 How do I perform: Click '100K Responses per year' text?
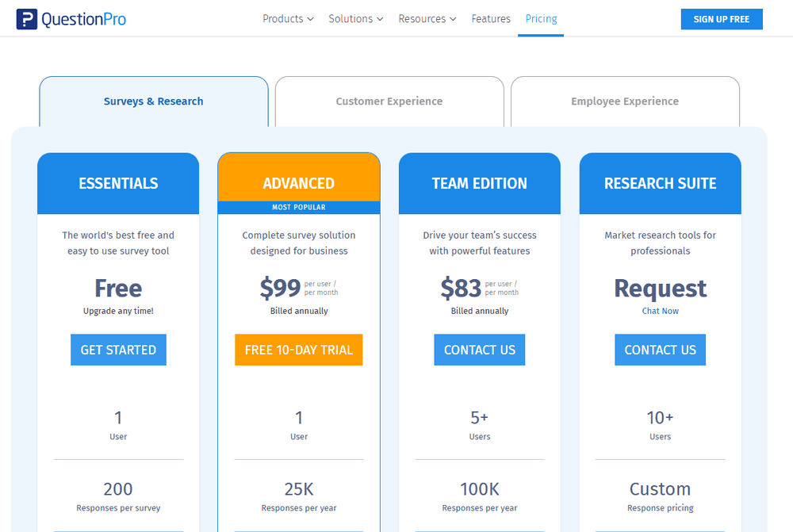(480, 496)
